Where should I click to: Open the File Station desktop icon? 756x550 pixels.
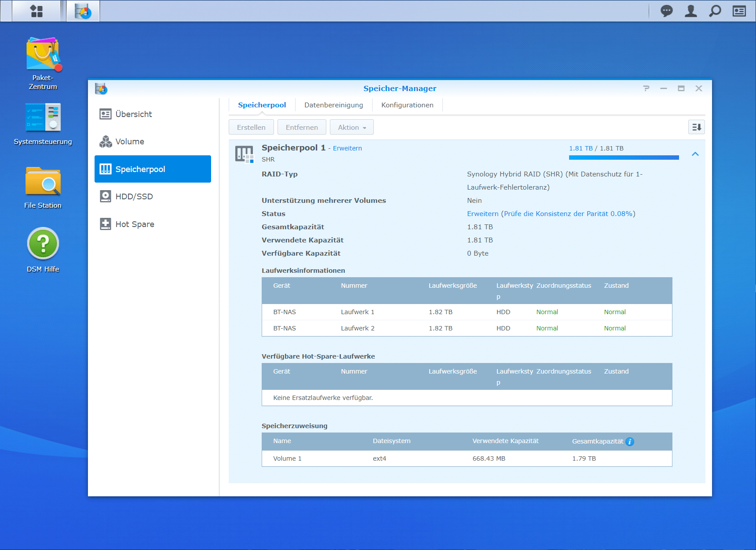tap(43, 182)
